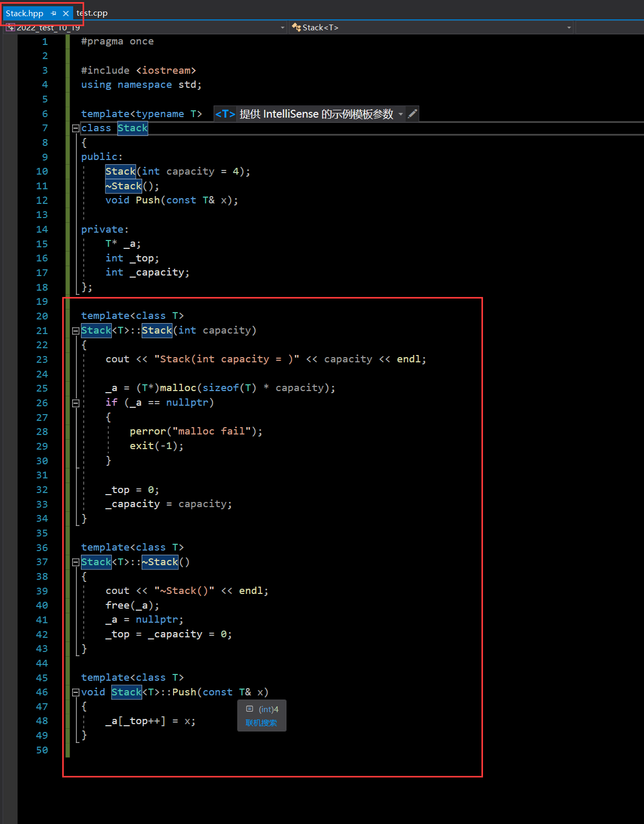644x824 pixels.
Task: Pin the Stack.hpp tab
Action: coord(54,14)
